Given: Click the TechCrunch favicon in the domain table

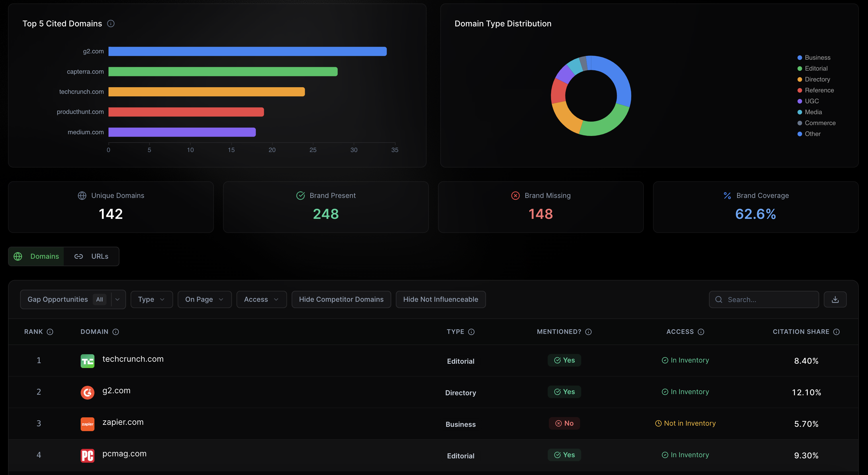Looking at the screenshot, I should tap(87, 361).
